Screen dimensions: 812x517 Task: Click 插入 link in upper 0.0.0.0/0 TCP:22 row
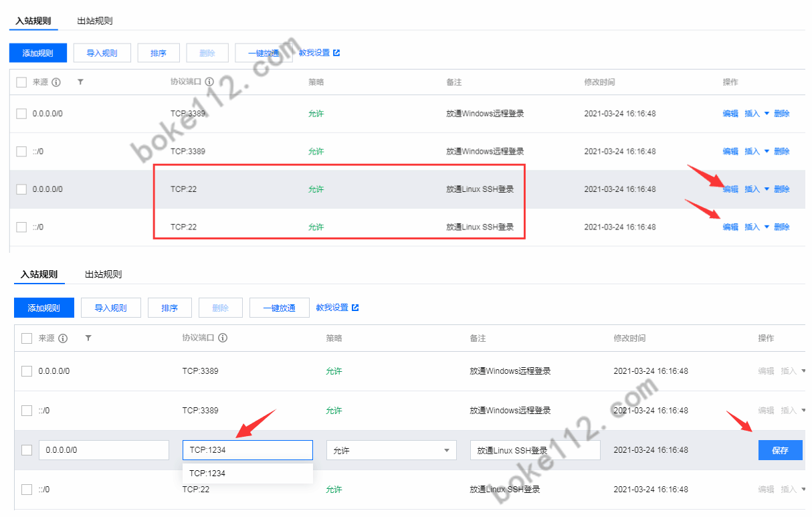[x=752, y=189]
